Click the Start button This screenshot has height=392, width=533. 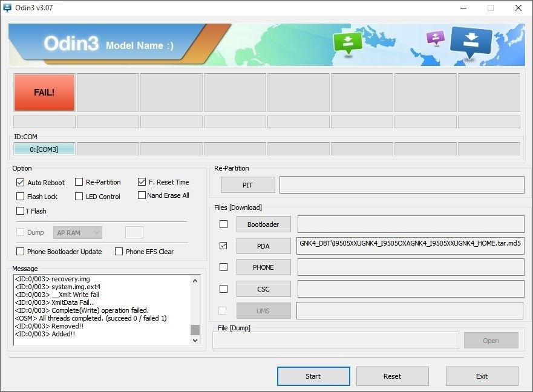click(x=313, y=376)
